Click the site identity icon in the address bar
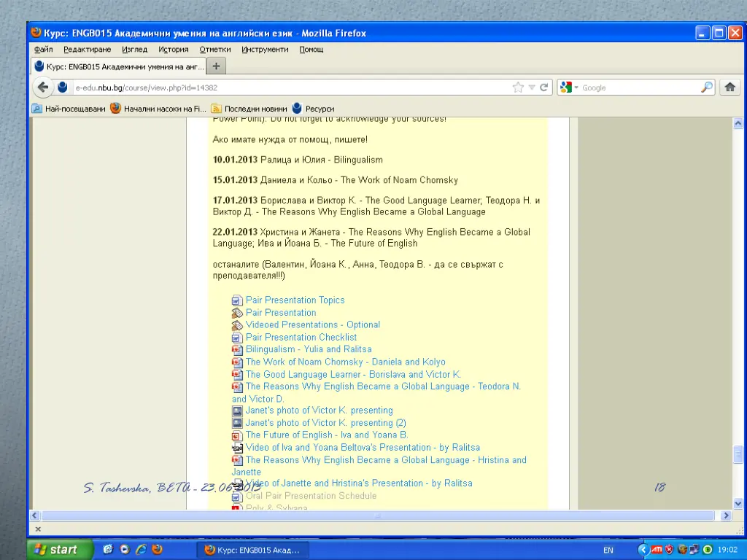 (x=63, y=87)
